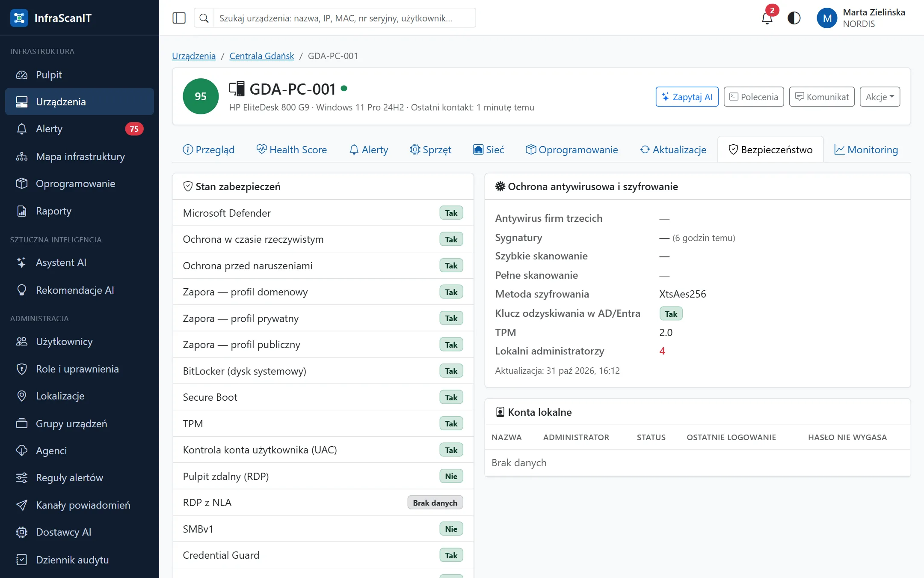
Task: Click the Centrala Gdańsk breadcrumb link
Action: click(262, 56)
